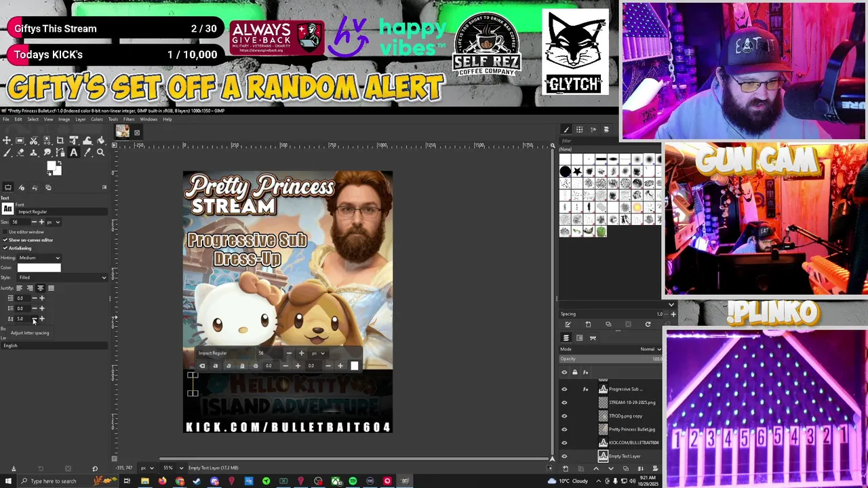
Task: Open tool options tab menu arrow
Action: (104, 187)
